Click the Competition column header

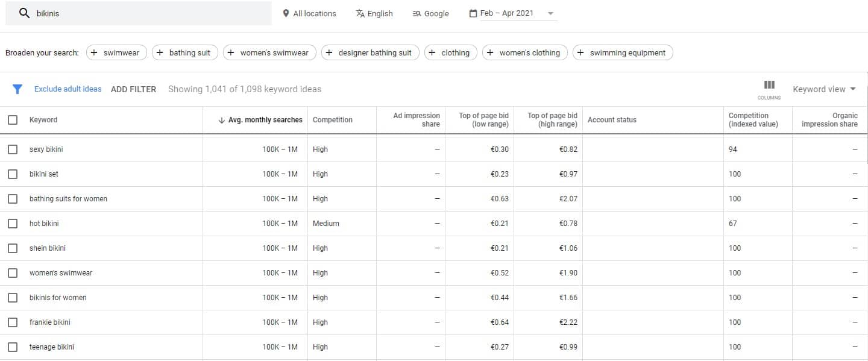[x=333, y=120]
